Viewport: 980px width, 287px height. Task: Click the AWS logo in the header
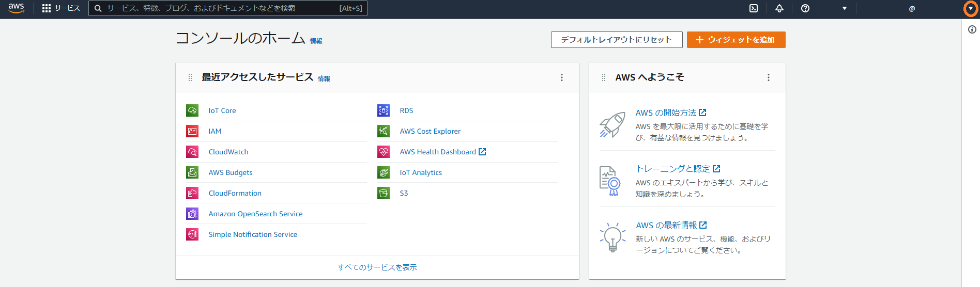pyautogui.click(x=16, y=8)
